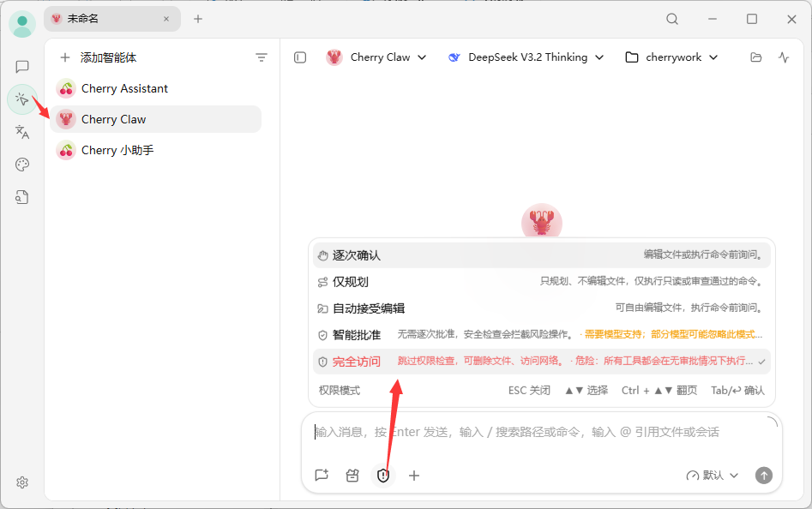Open the workspace folder icon at top right
This screenshot has height=509, width=812.
coord(756,57)
